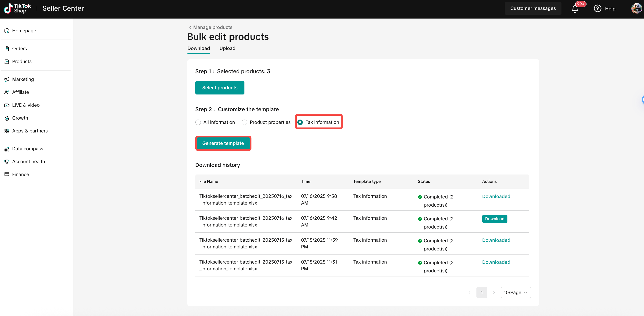Image resolution: width=644 pixels, height=316 pixels.
Task: Open the notifications bell icon
Action: point(575,9)
